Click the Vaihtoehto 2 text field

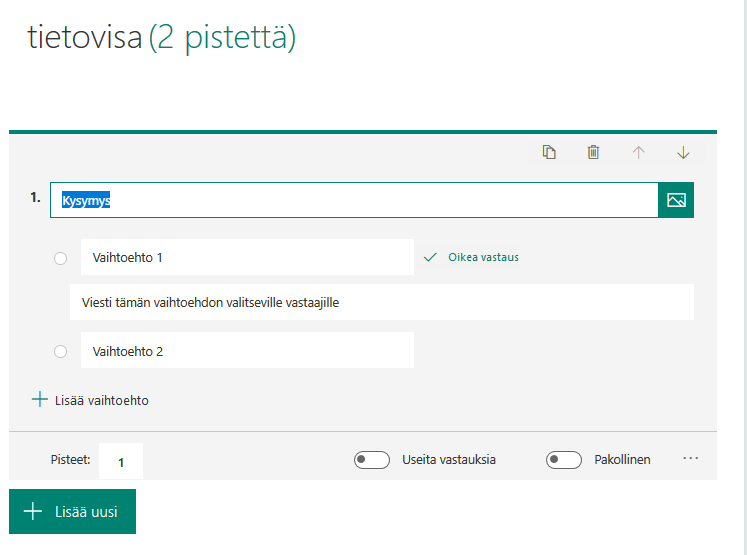tap(247, 351)
